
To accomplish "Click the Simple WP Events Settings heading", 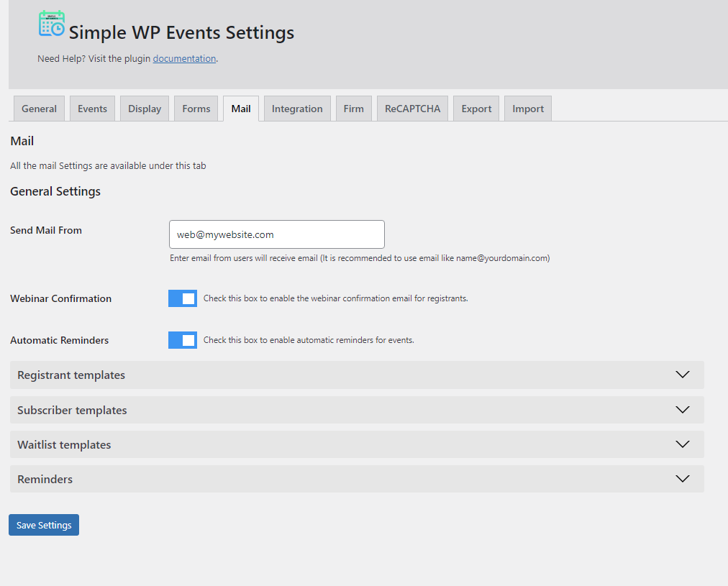I will 181,32.
